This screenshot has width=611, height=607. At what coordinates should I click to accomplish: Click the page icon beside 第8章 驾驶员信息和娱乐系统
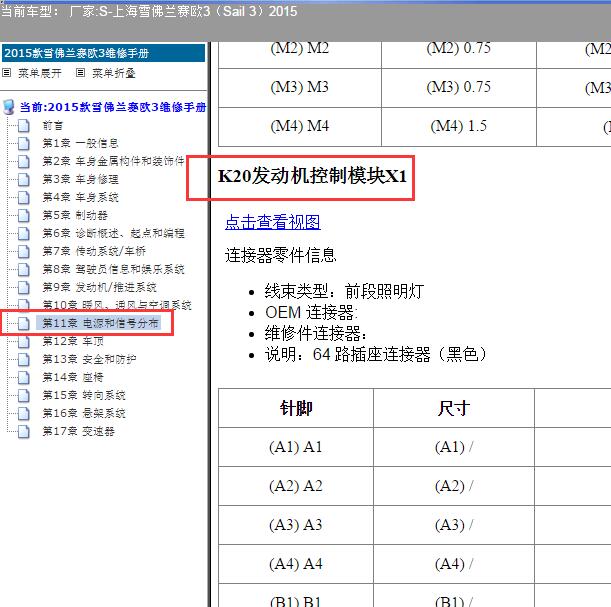(24, 269)
